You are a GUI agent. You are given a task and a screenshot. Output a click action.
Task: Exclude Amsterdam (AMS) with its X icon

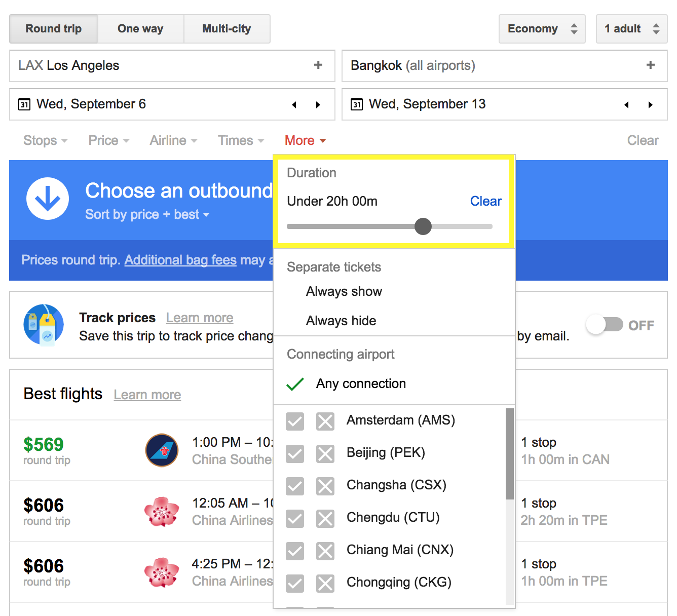[325, 421]
